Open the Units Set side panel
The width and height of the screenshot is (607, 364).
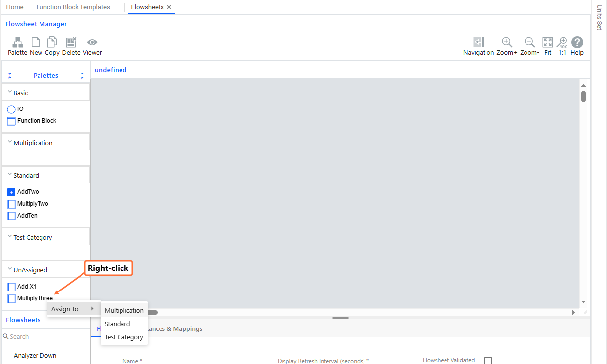[x=599, y=17]
